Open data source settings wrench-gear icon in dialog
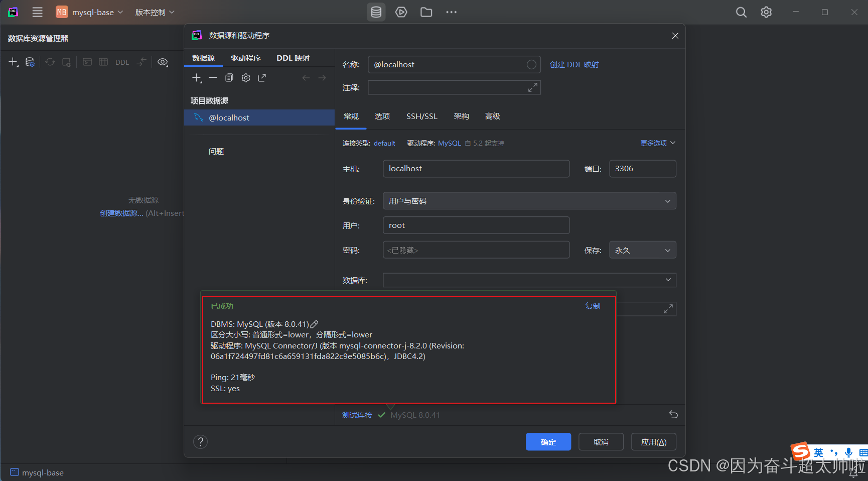Screen dimensions: 868x481 246,78
